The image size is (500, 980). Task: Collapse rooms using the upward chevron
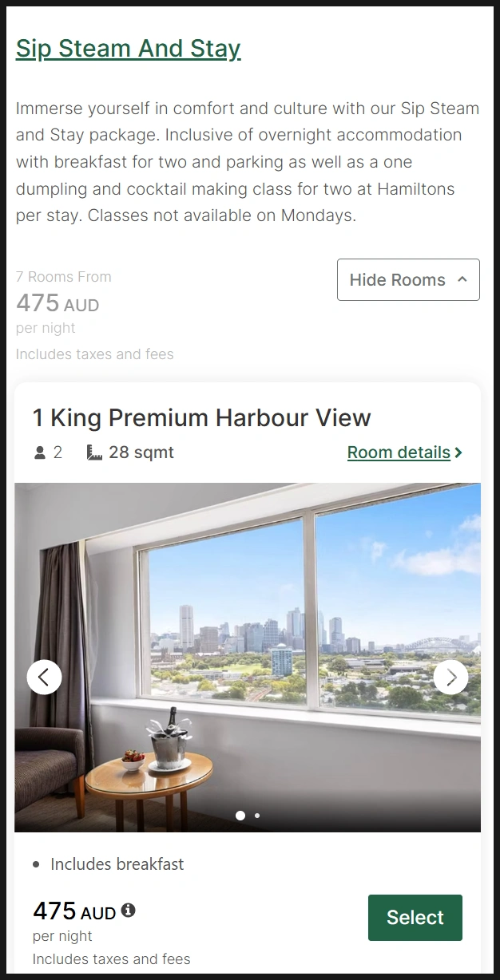[462, 279]
